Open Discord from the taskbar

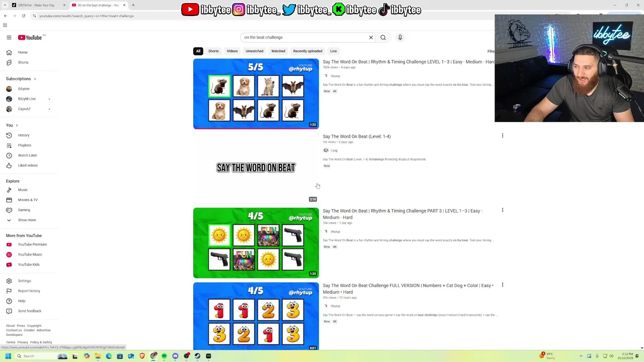[x=175, y=356]
